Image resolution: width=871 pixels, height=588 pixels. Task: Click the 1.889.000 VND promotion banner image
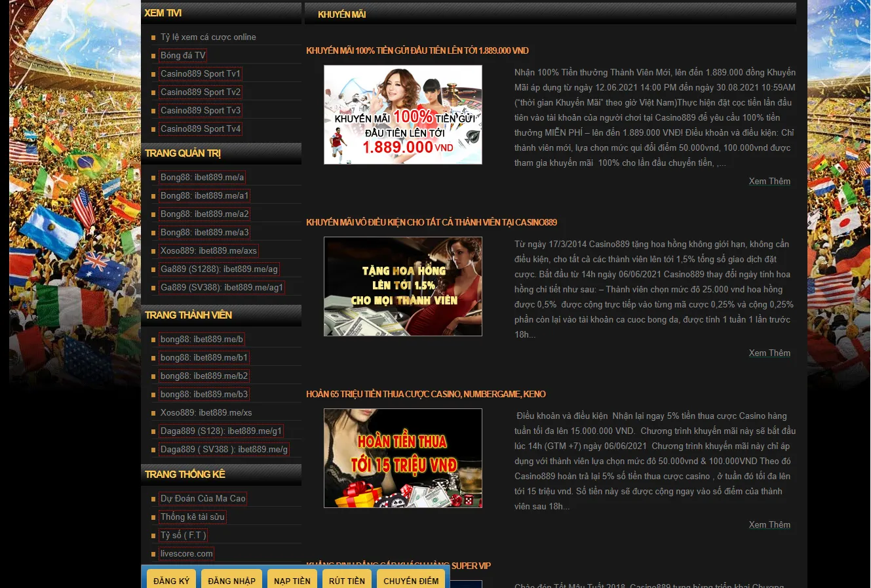pos(403,115)
